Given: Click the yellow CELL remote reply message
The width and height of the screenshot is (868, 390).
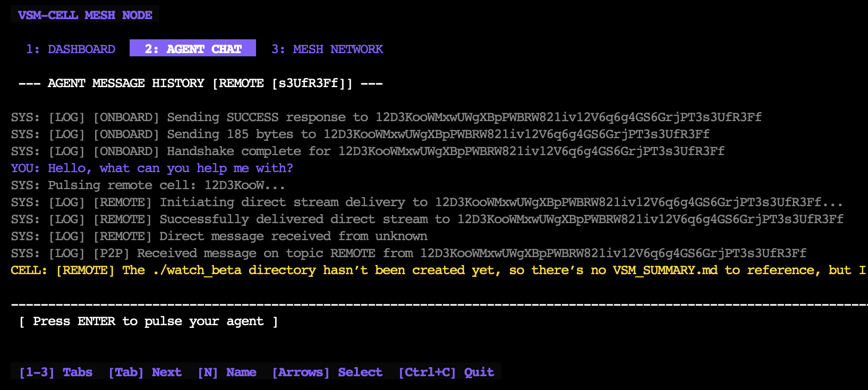Looking at the screenshot, I should pyautogui.click(x=438, y=270).
